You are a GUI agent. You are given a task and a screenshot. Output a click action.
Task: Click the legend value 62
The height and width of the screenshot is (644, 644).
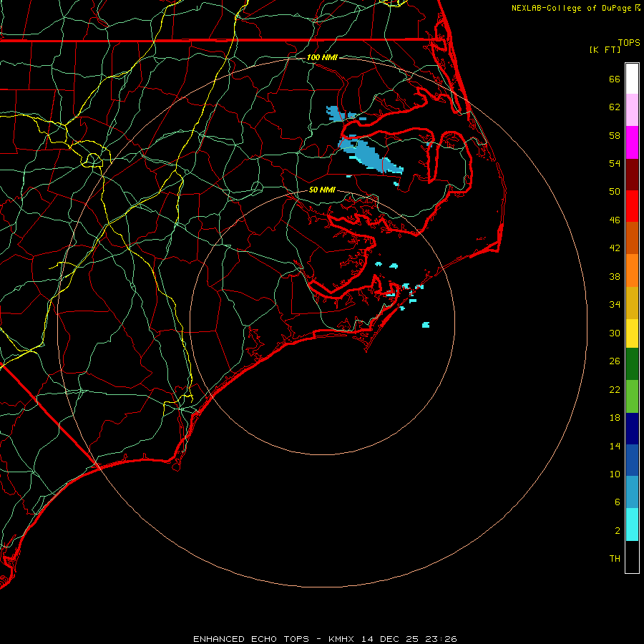coord(615,107)
